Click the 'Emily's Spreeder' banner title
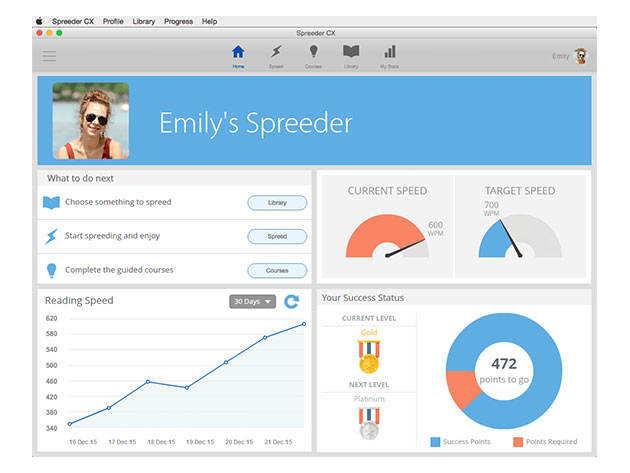The height and width of the screenshot is (473, 630). [256, 123]
